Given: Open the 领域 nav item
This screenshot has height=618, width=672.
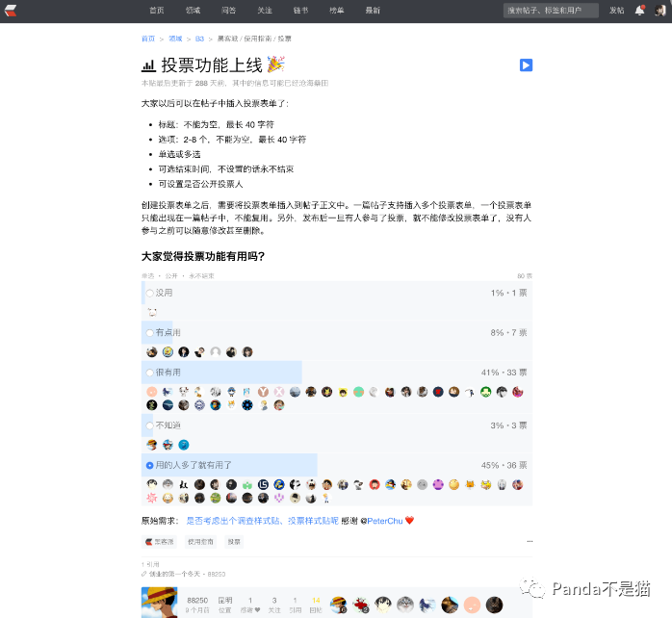Looking at the screenshot, I should (x=193, y=11).
